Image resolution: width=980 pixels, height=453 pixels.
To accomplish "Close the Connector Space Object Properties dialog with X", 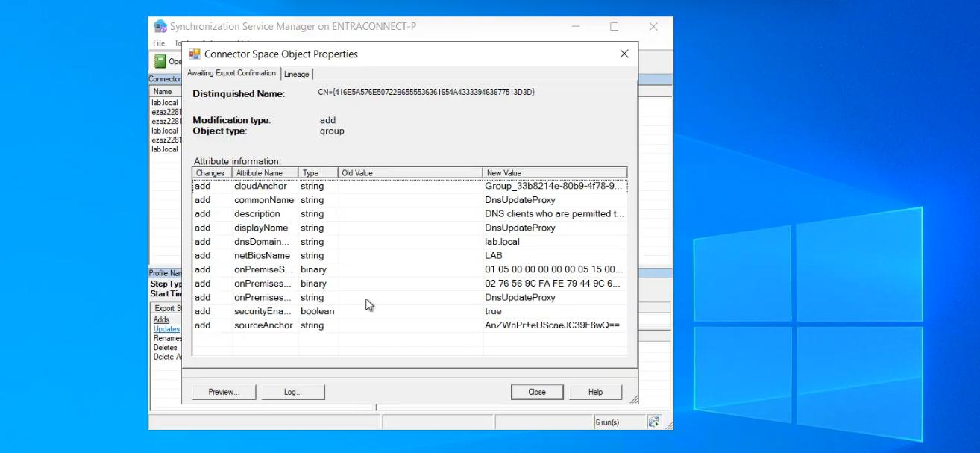I will [624, 54].
